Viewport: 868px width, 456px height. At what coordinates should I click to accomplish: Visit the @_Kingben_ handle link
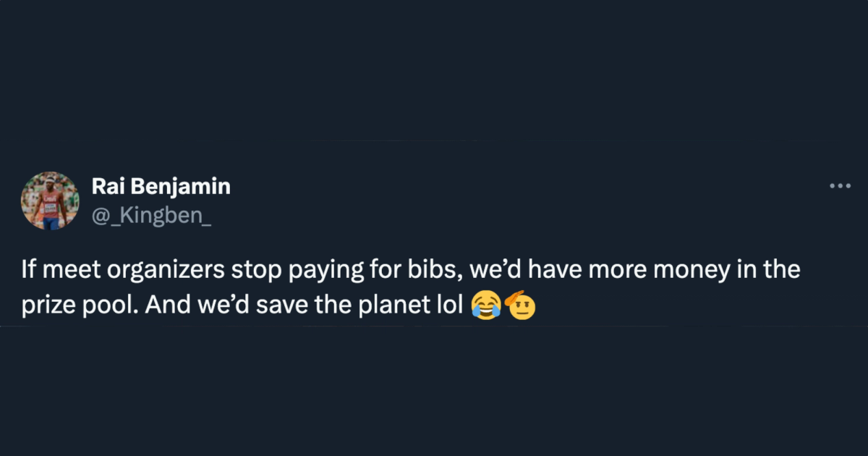coord(151,214)
